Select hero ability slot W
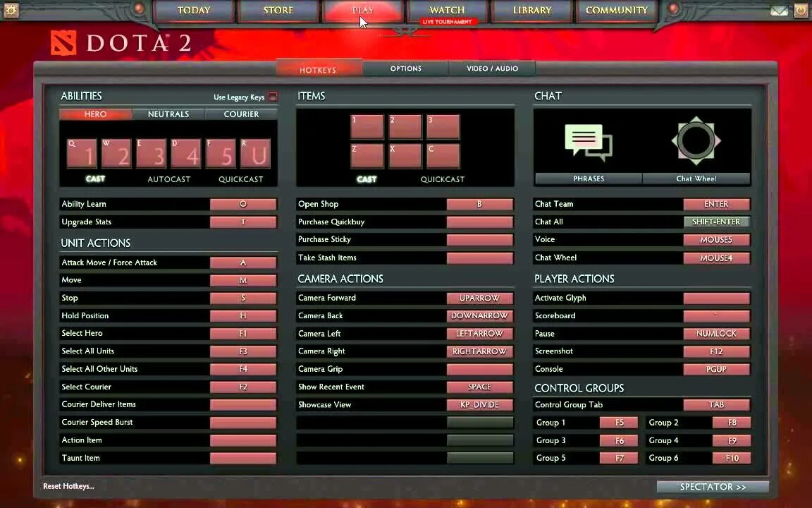 (116, 153)
